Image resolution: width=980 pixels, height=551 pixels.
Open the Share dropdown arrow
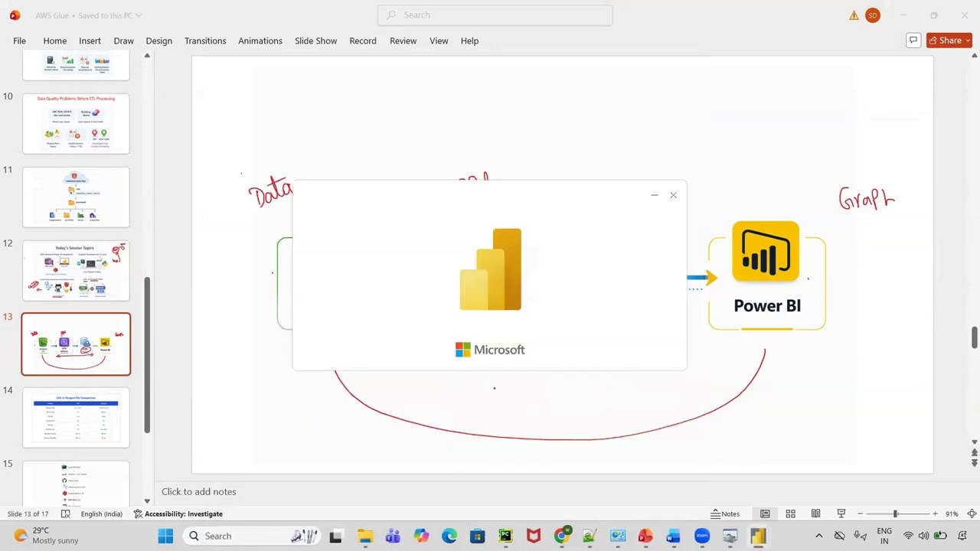pyautogui.click(x=968, y=41)
